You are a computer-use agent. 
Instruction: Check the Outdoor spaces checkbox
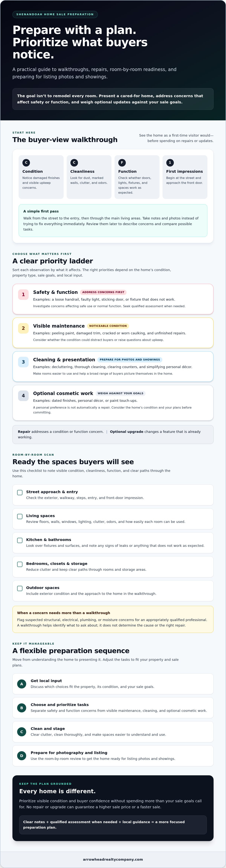click(20, 588)
